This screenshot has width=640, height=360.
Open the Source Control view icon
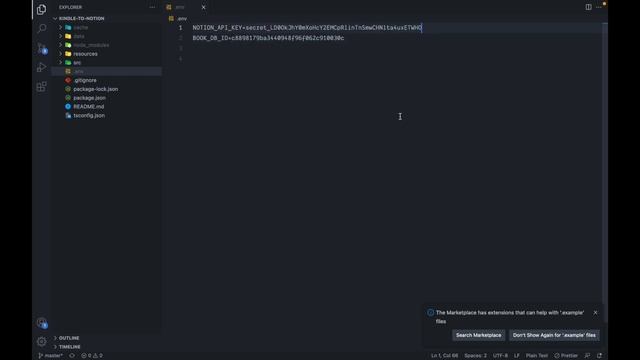click(x=42, y=48)
